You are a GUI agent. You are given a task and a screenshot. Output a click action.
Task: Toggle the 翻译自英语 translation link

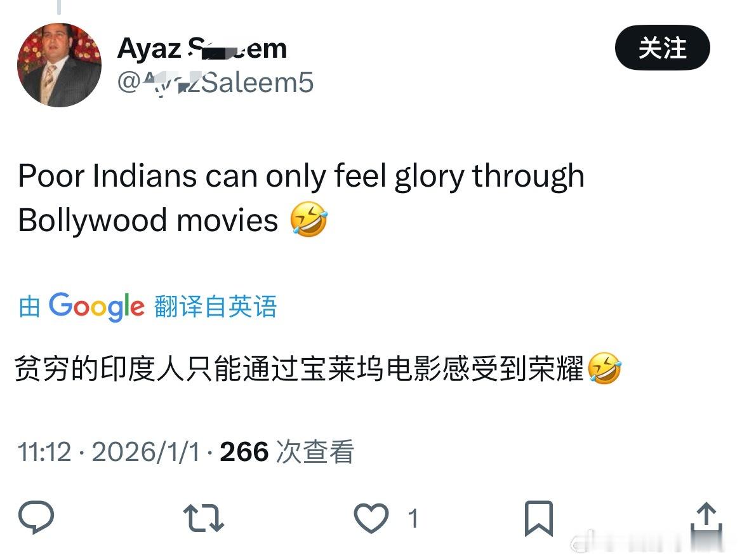(215, 306)
